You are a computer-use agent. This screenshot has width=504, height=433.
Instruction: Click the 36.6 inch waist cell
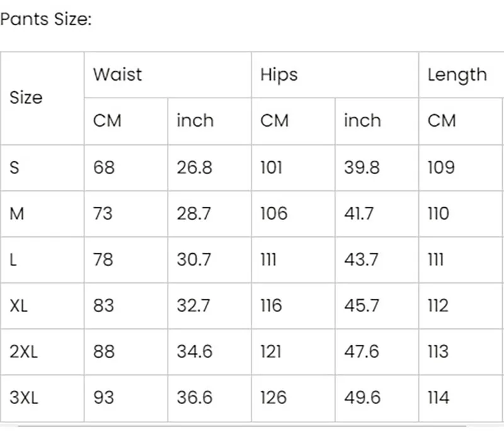point(209,398)
